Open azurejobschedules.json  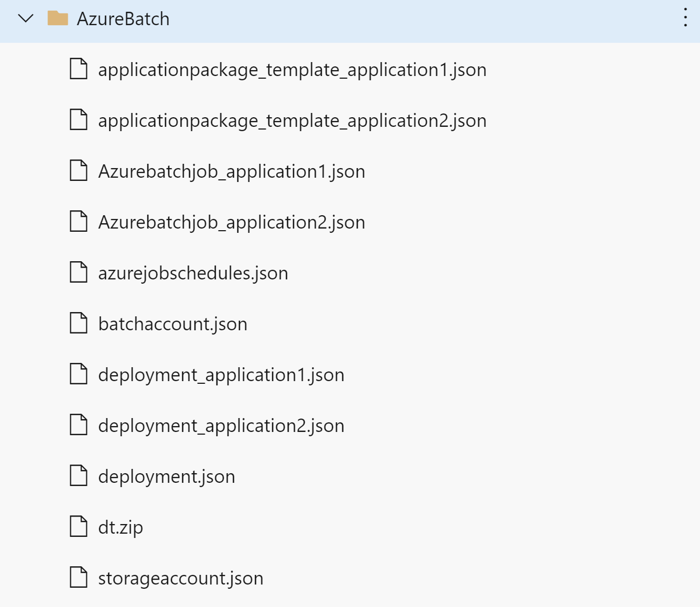tap(193, 273)
